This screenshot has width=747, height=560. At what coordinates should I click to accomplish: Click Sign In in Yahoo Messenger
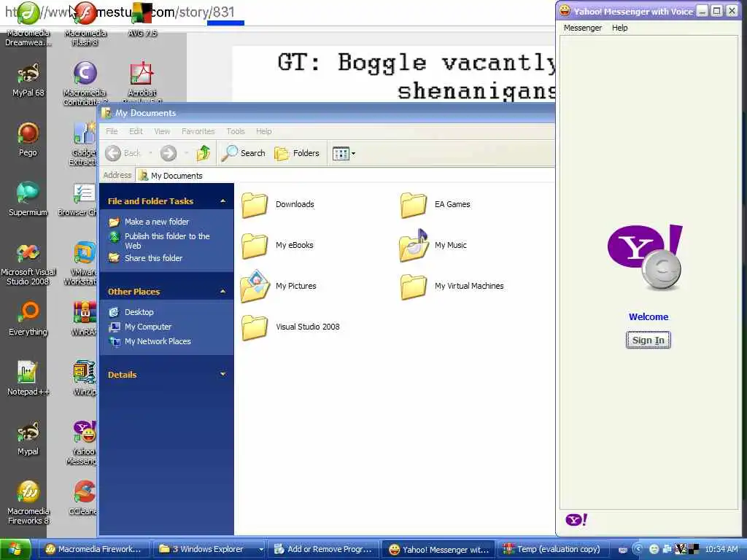(x=648, y=341)
